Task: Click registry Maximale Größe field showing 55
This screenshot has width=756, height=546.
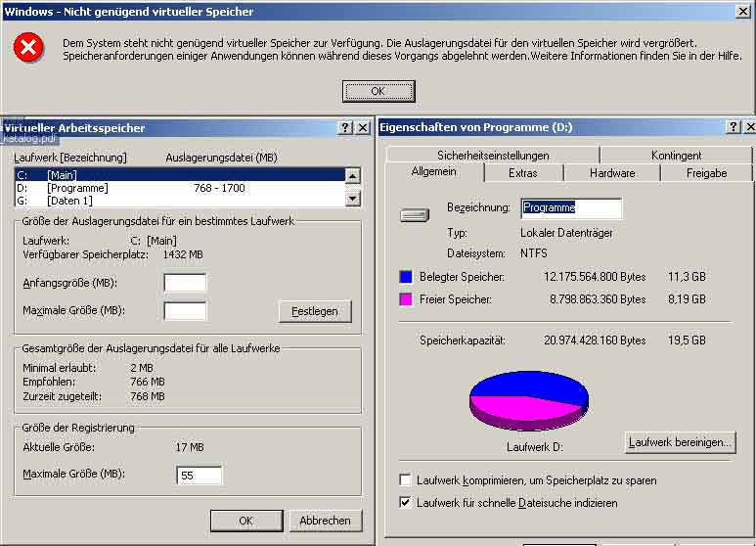Action: pos(200,476)
